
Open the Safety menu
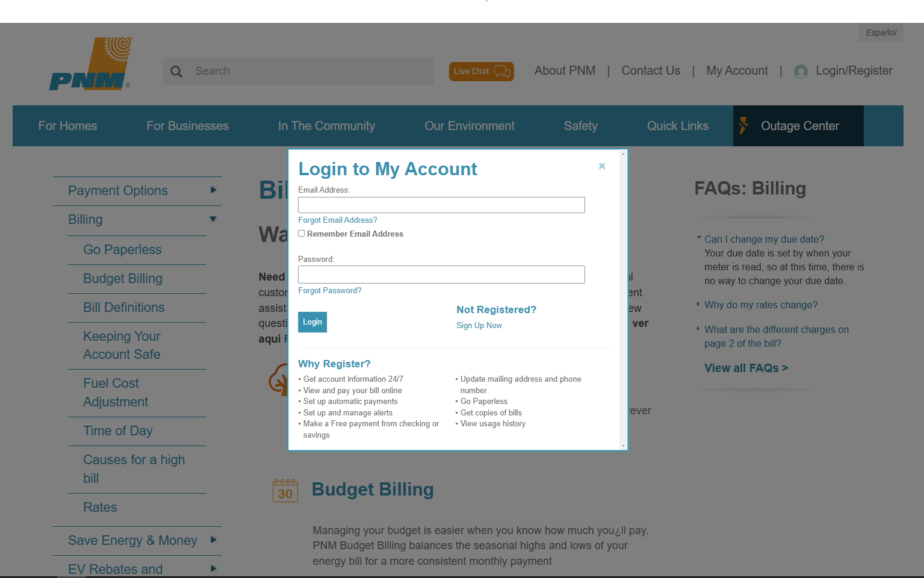[x=581, y=126]
